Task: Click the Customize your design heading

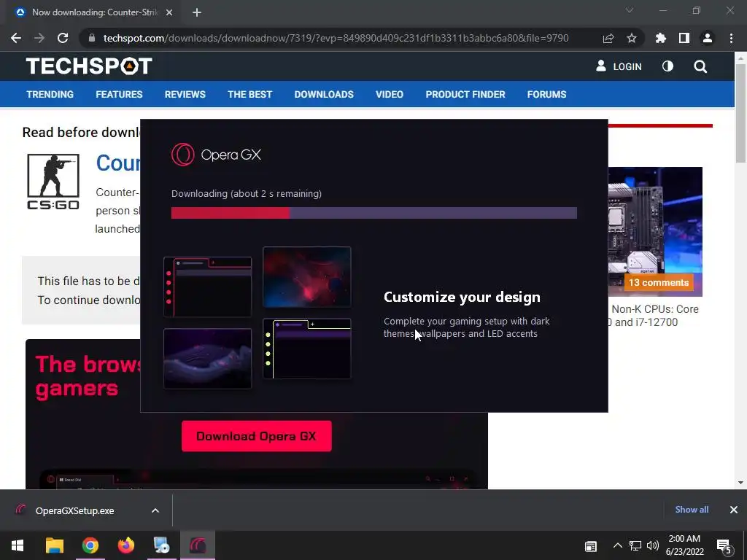Action: click(x=462, y=297)
